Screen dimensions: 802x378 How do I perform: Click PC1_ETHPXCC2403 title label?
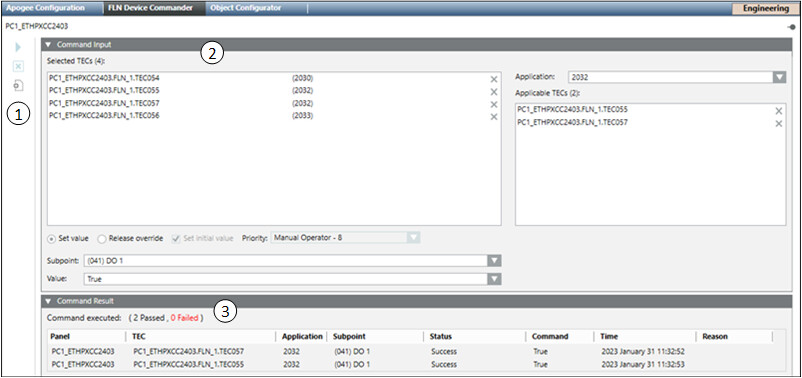(36, 26)
